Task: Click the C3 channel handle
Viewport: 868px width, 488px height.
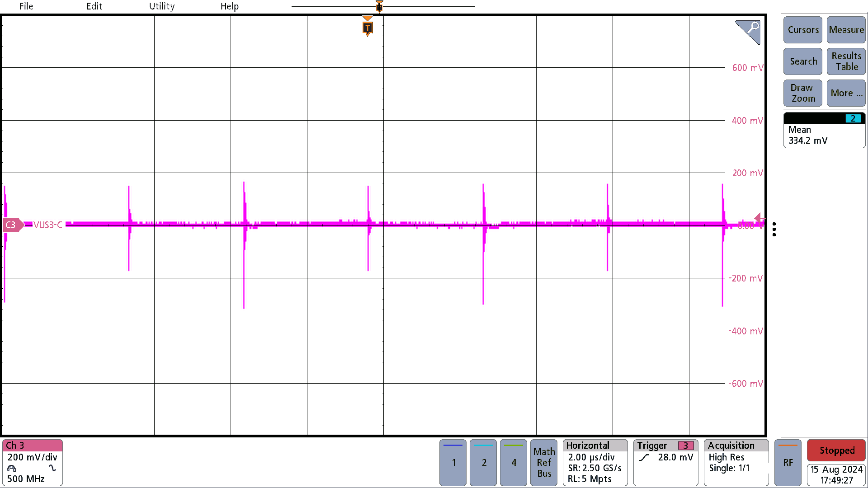Action: coord(13,225)
